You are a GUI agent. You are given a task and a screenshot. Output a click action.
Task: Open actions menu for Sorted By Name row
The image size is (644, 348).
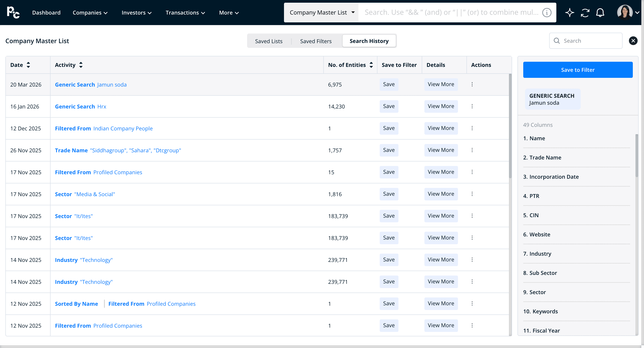[472, 303]
